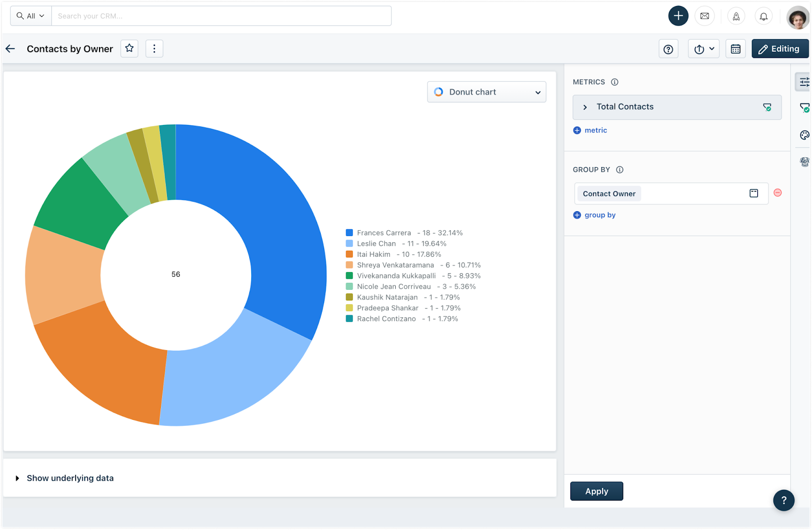This screenshot has width=812, height=530.
Task: Open the three-dot options menu
Action: point(154,48)
